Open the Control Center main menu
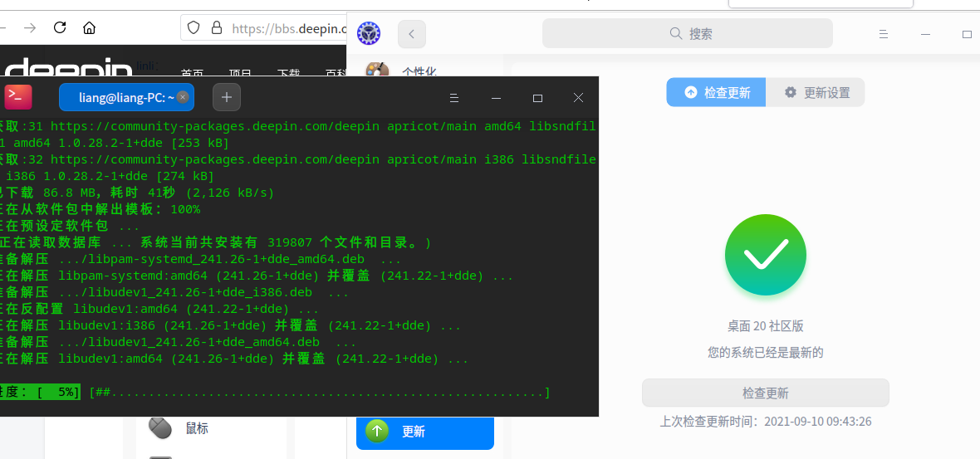This screenshot has height=459, width=980. point(884,34)
